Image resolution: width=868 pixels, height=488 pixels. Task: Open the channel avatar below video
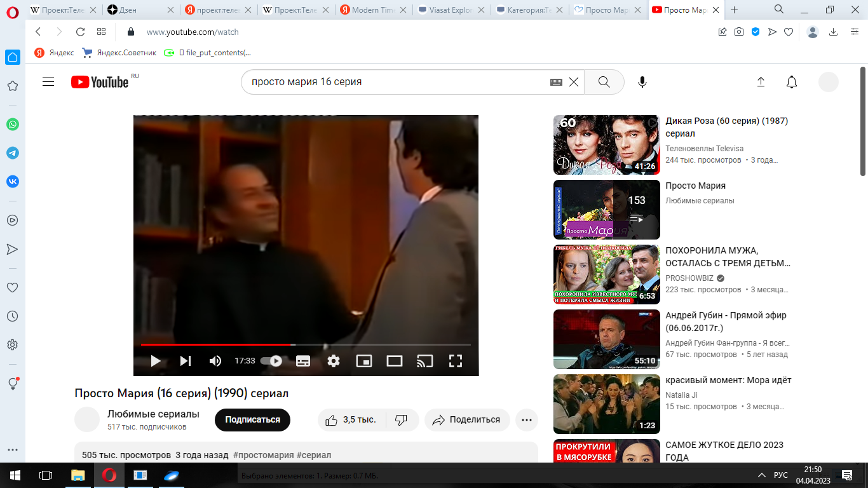pyautogui.click(x=87, y=420)
